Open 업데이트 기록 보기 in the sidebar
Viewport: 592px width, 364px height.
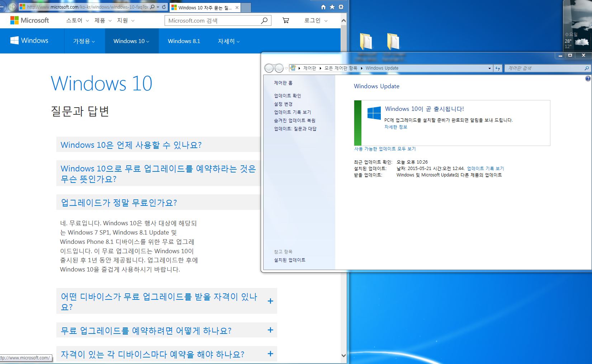pyautogui.click(x=293, y=112)
